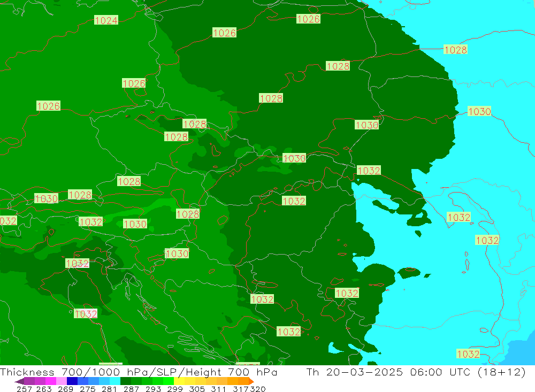Pick the bright yellow legend swatch
This screenshot has width=535, height=392.
[179, 381]
